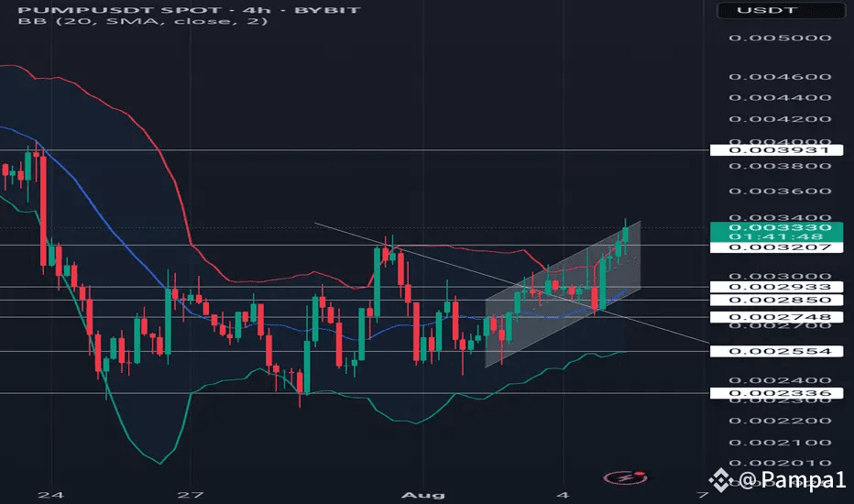Click the 0.002200 price axis value
This screenshot has height=504, width=854.
point(780,422)
